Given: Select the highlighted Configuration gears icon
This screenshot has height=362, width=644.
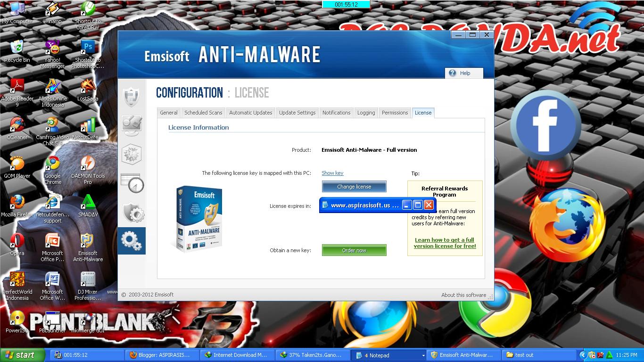Looking at the screenshot, I should pyautogui.click(x=132, y=241).
